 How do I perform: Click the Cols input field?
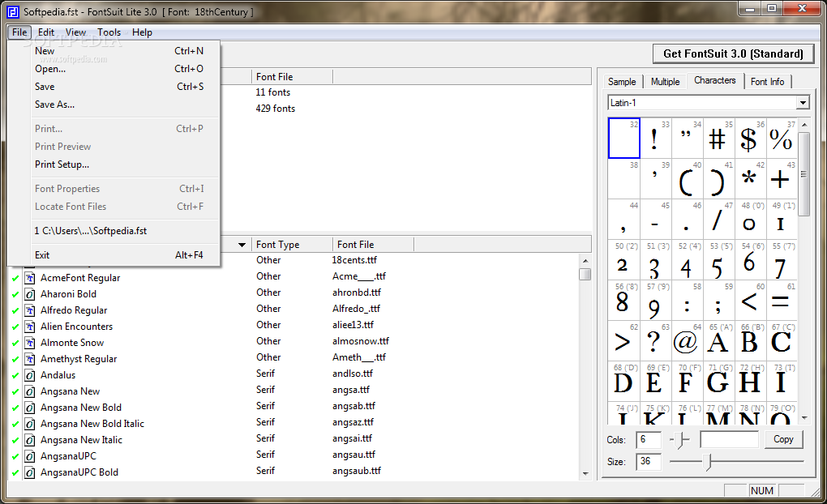[648, 440]
